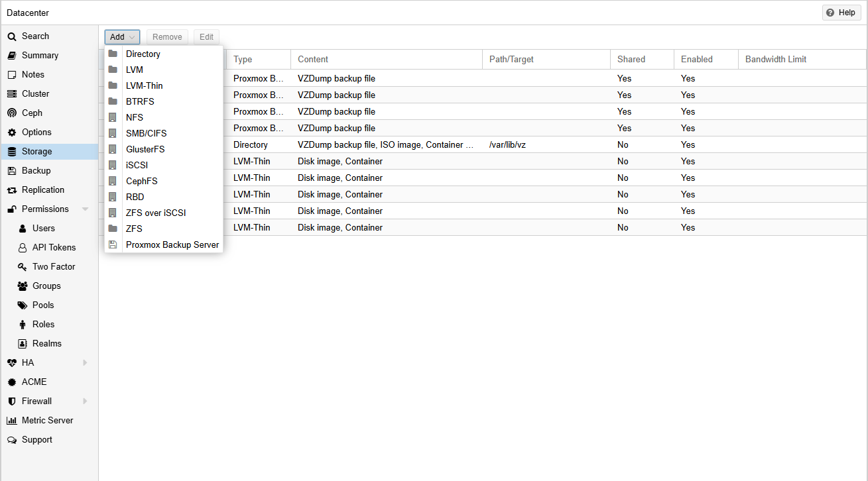Open the Add storage dropdown
This screenshot has width=868, height=481.
click(122, 37)
